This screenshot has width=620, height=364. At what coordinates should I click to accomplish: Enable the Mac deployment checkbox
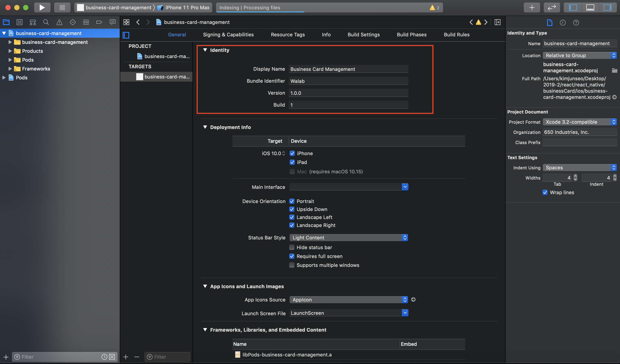click(292, 171)
